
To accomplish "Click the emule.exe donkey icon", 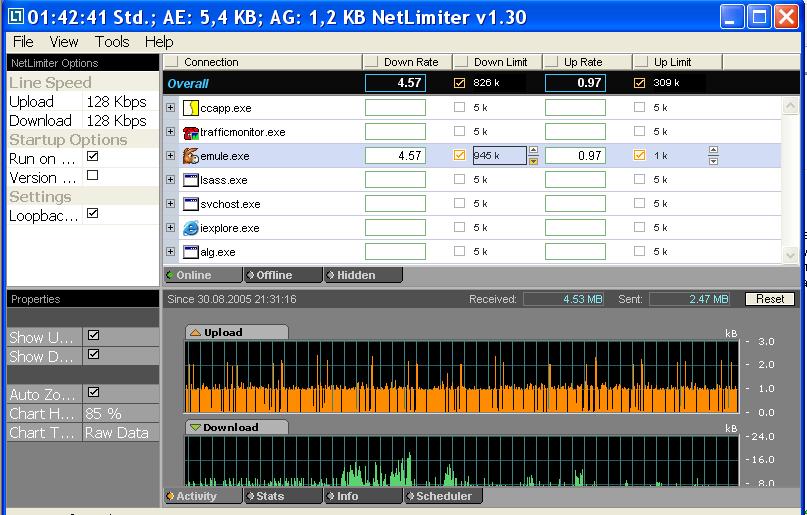I will click(191, 156).
